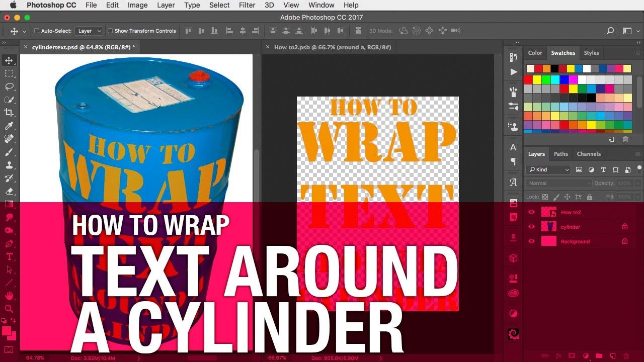Click the delete swatch trash button

625,139
